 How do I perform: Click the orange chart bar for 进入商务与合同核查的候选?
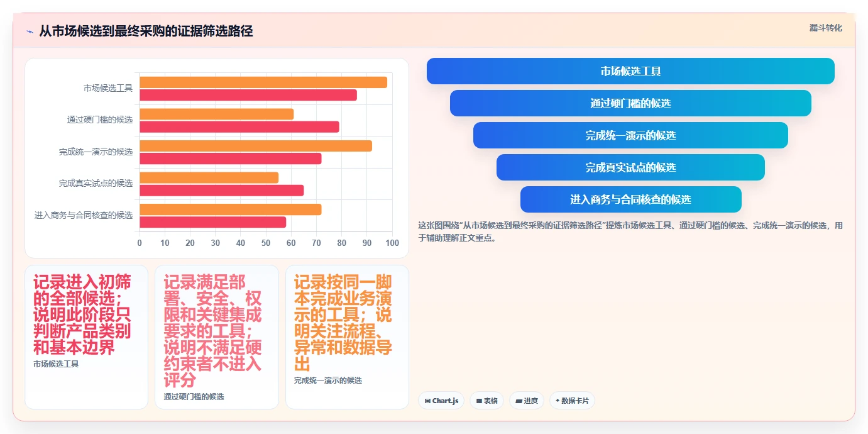(x=231, y=209)
